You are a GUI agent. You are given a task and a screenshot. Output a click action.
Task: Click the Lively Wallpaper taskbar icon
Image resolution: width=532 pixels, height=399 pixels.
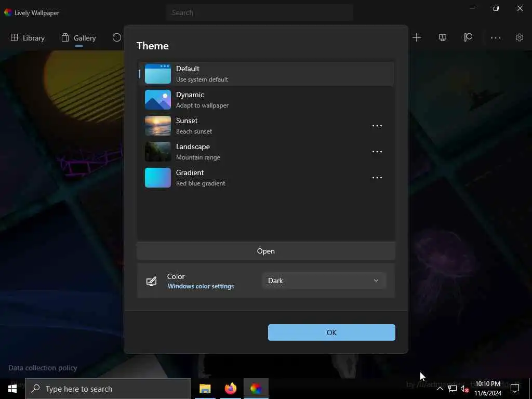point(256,389)
